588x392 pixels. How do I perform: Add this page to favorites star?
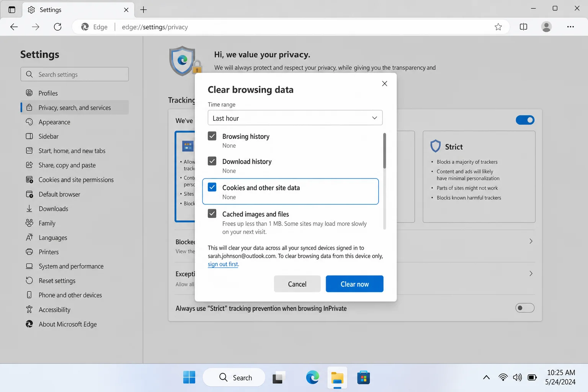tap(498, 27)
